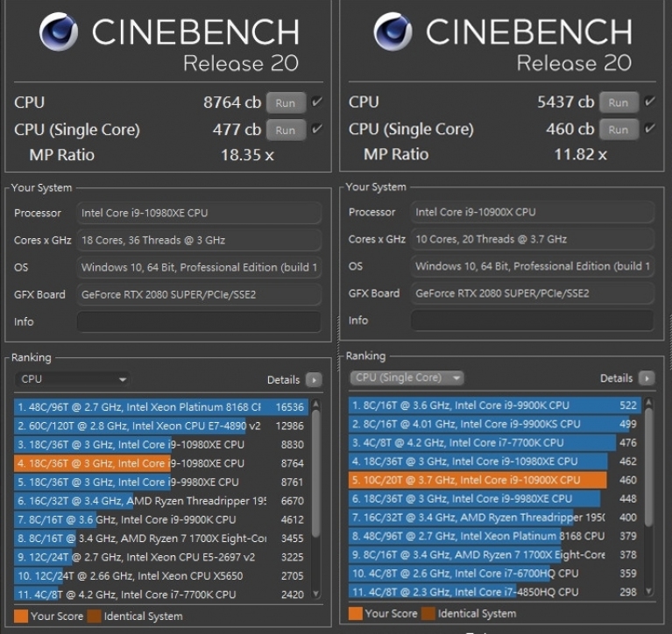
Task: Click the Your Score orange swatch in right window
Action: coord(356,614)
